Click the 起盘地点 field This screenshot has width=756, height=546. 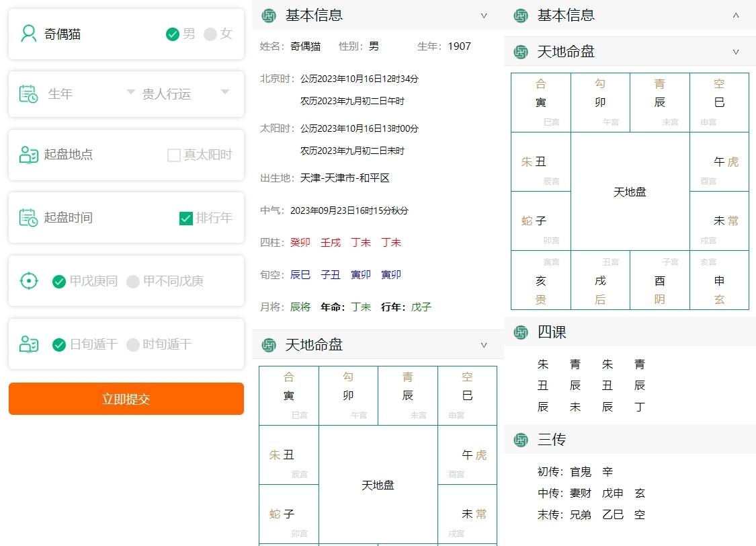point(126,155)
